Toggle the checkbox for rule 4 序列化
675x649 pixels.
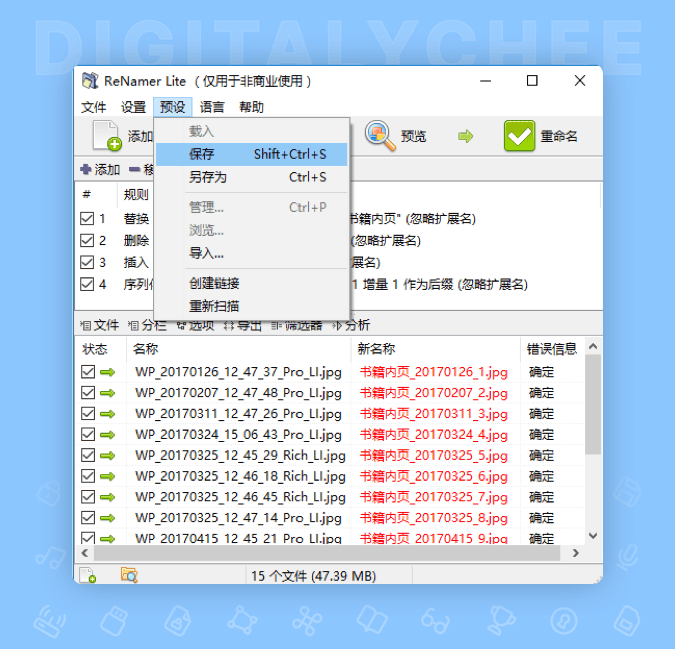87,284
